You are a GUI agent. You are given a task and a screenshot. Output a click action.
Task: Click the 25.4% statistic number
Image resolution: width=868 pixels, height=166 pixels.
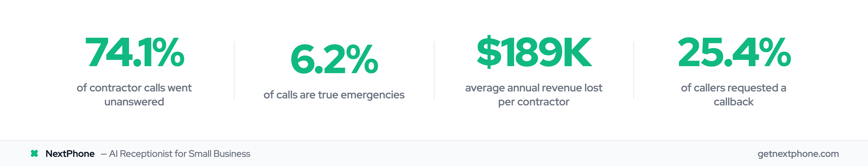(733, 52)
